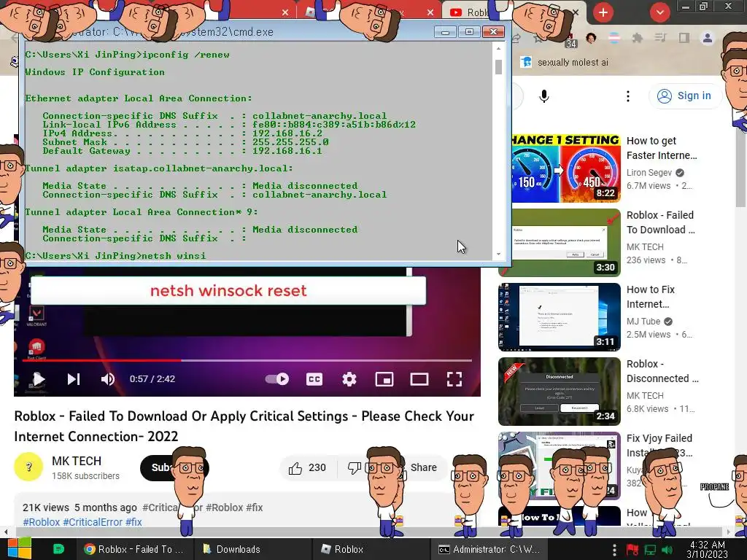Mute the video volume
This screenshot has height=560, width=747.
108,379
